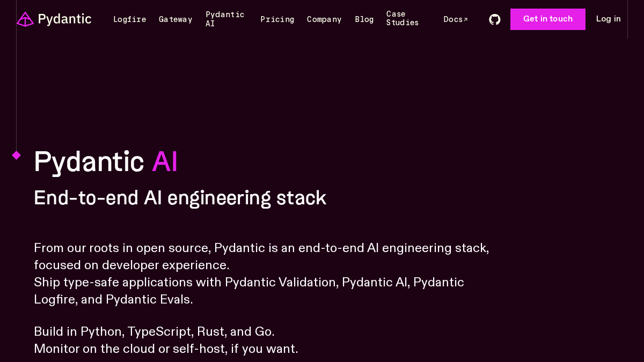Expand the Company menu

pyautogui.click(x=324, y=19)
